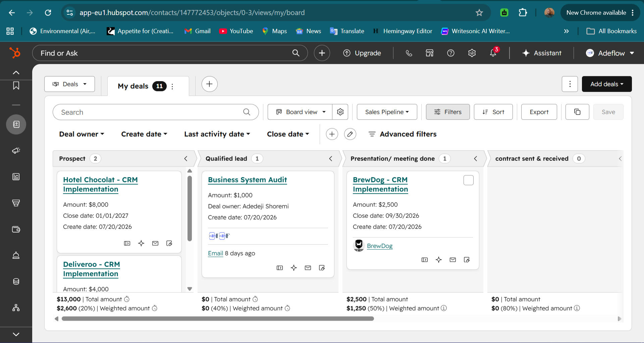Open Business System Audit deal link
The height and width of the screenshot is (343, 644).
[247, 180]
